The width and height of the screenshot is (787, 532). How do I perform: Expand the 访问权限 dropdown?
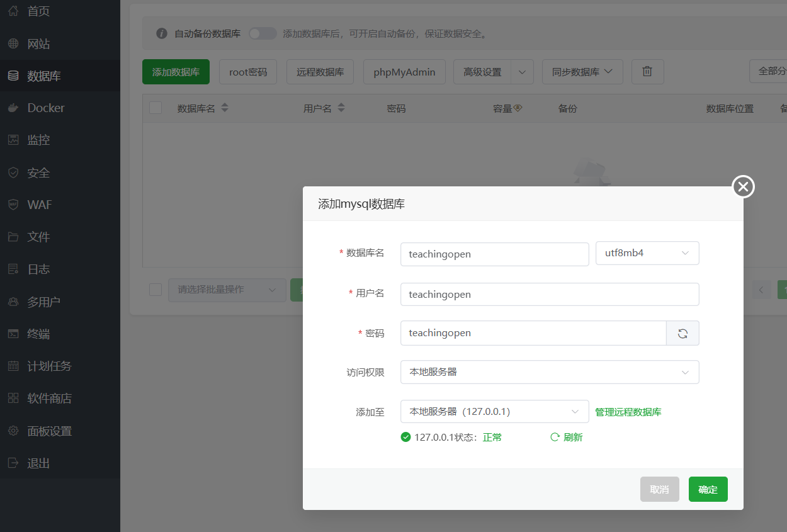pyautogui.click(x=550, y=372)
